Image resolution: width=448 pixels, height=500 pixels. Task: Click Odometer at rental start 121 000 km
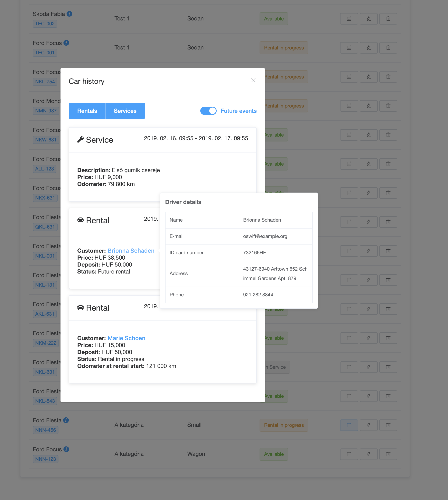pyautogui.click(x=127, y=366)
